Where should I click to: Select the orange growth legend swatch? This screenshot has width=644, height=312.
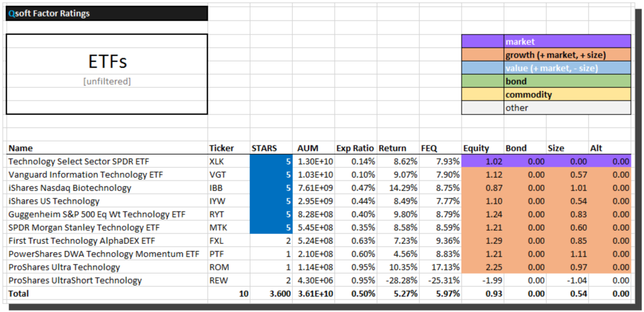pyautogui.click(x=483, y=55)
